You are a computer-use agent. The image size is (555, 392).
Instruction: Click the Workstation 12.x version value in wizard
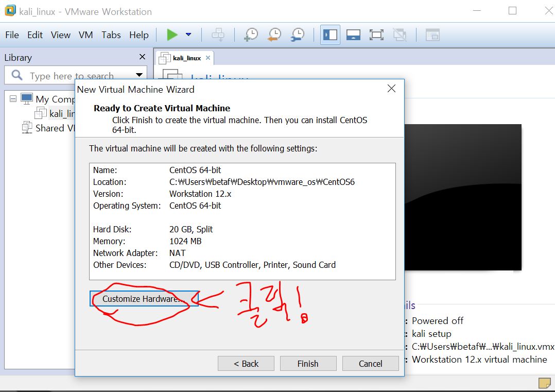(200, 194)
